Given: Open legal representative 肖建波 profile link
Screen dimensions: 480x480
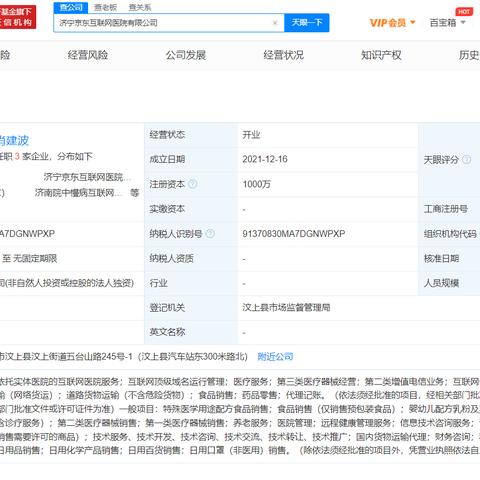Looking at the screenshot, I should [x=14, y=141].
